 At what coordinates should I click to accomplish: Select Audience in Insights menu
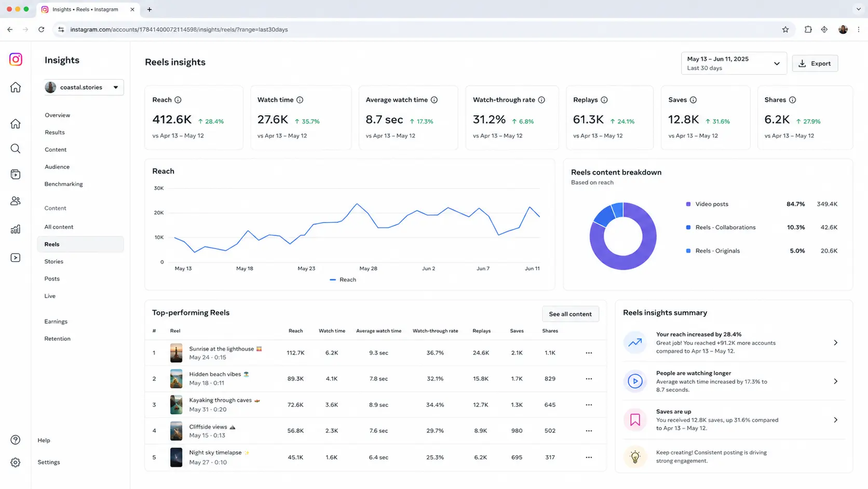pyautogui.click(x=57, y=167)
